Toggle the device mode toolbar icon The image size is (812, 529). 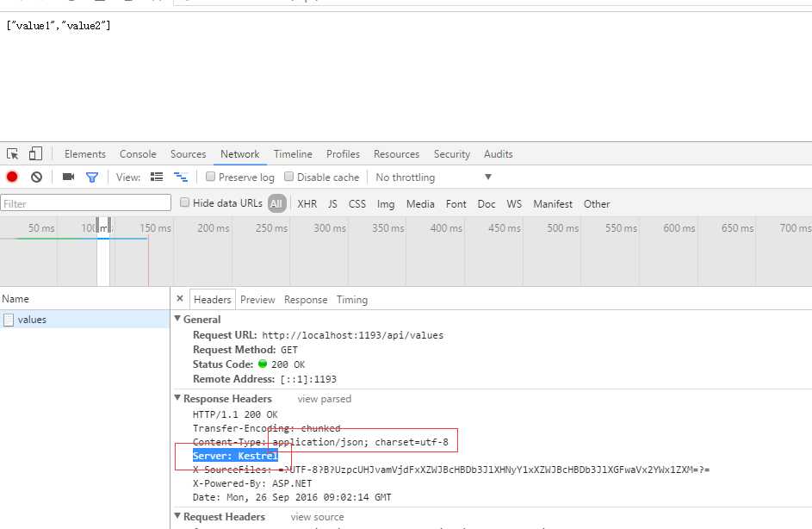pos(35,153)
